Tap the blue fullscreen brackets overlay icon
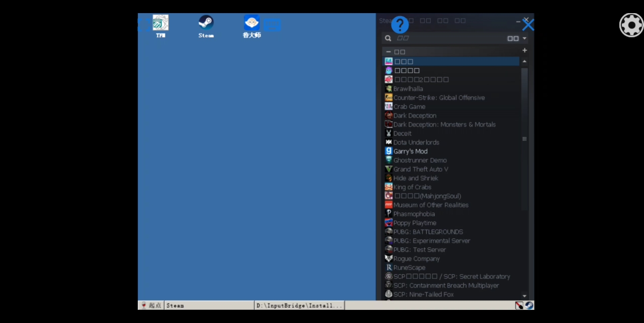The height and width of the screenshot is (323, 644). point(144,25)
